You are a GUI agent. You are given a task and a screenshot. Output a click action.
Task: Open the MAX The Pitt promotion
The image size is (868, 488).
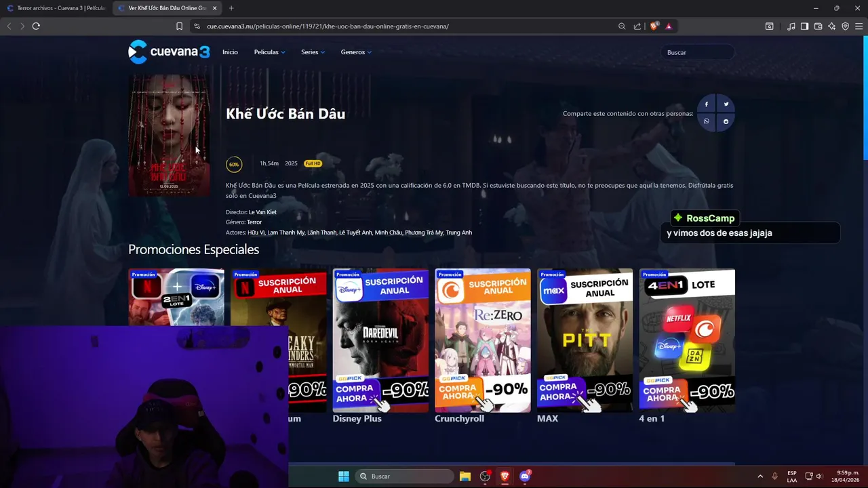(585, 340)
